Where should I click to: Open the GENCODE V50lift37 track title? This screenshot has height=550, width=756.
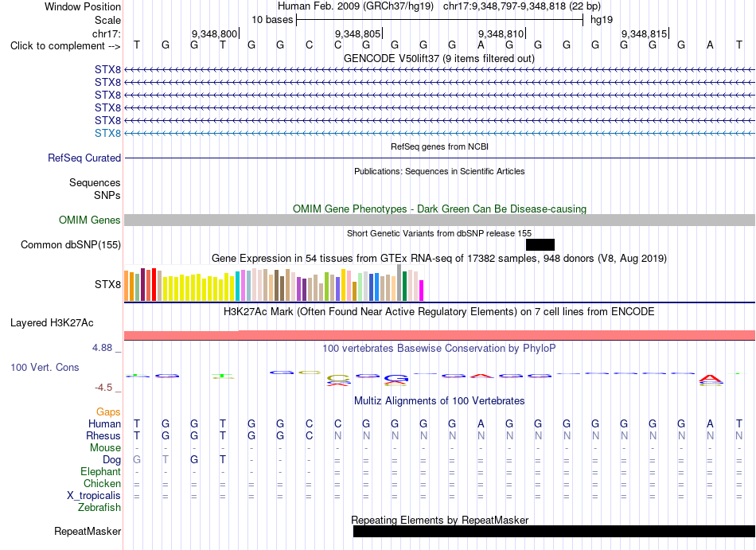click(x=438, y=59)
